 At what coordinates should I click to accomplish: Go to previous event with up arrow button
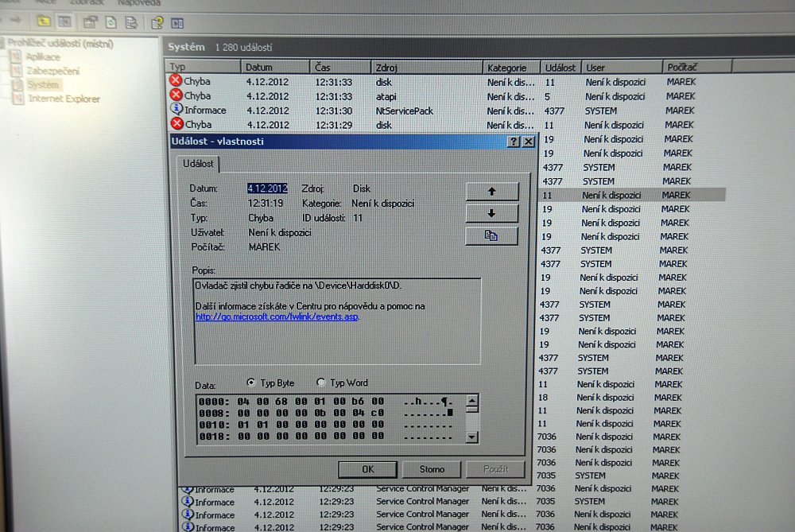click(x=492, y=191)
